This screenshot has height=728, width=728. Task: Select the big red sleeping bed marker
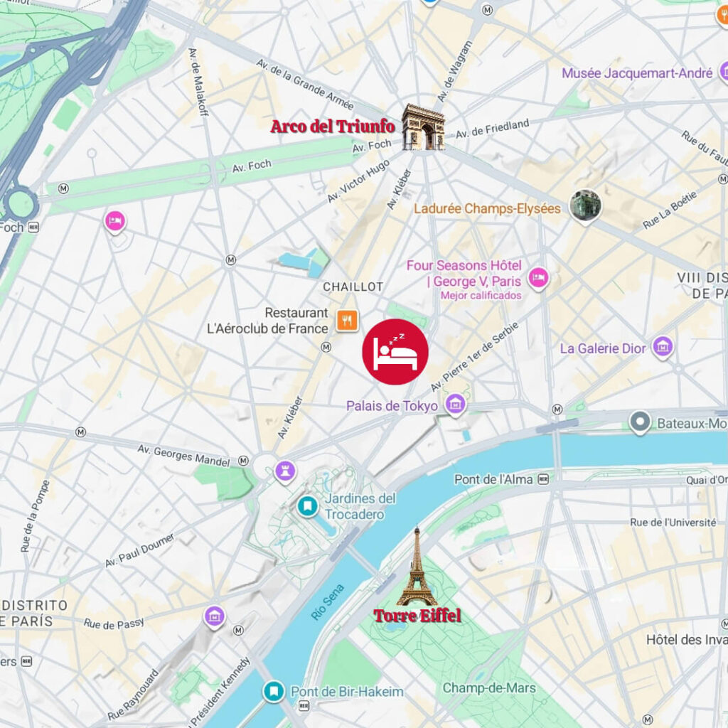click(395, 351)
